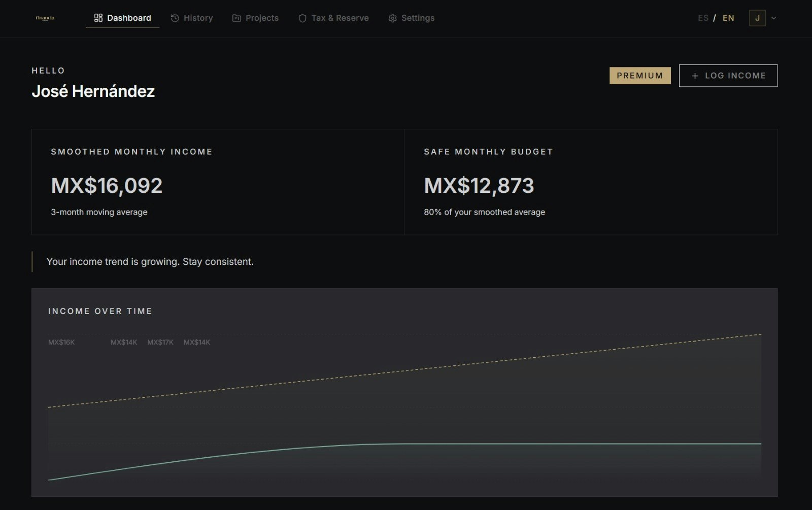
Task: Click the Projects folder icon
Action: pos(236,18)
